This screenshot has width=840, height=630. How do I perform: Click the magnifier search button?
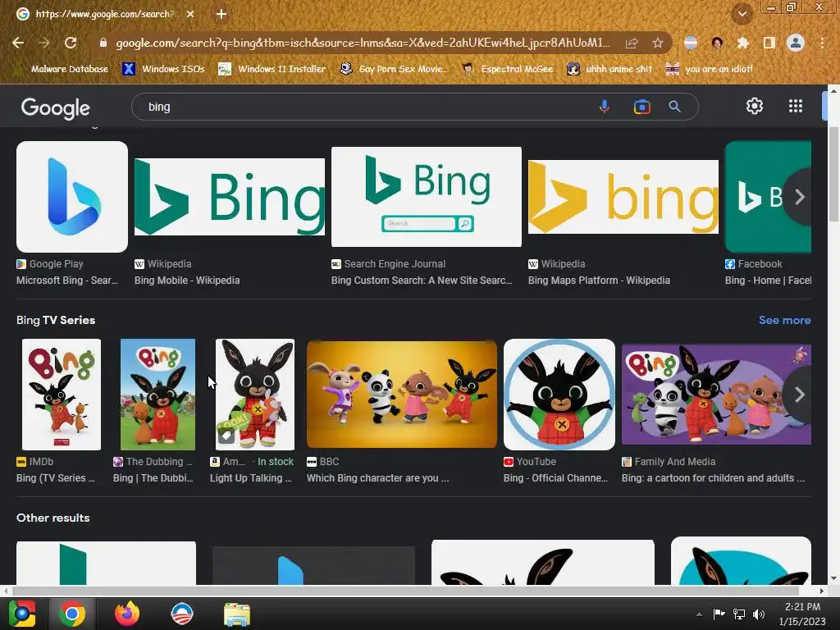click(674, 107)
